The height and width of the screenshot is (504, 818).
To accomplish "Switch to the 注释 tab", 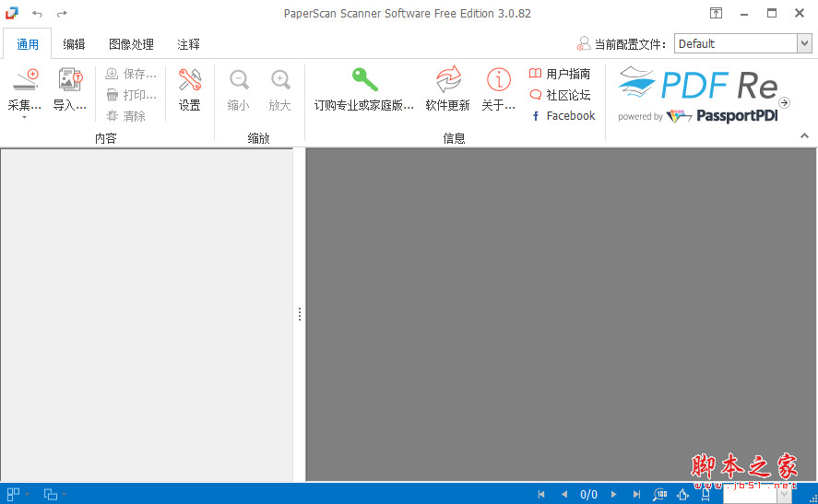I will [188, 44].
